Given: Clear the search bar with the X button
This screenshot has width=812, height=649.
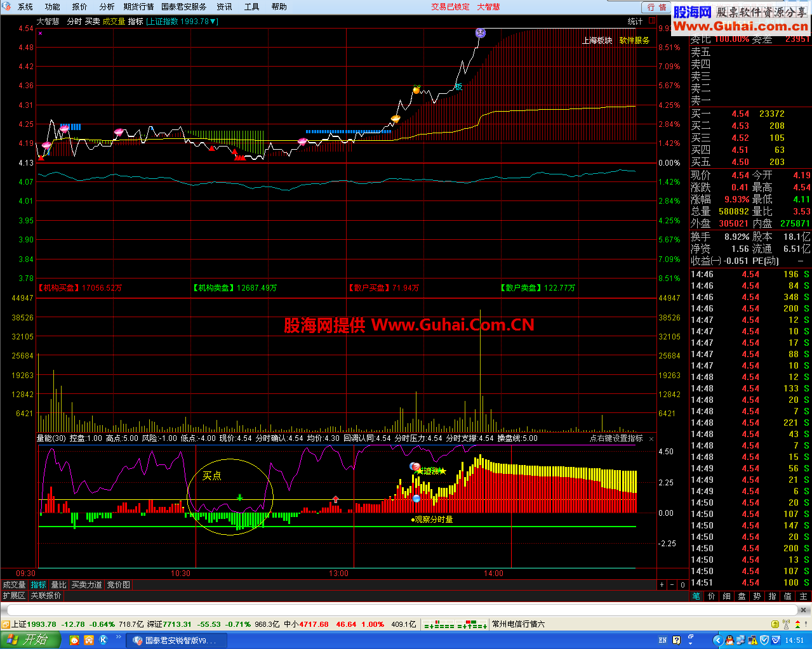Looking at the screenshot, I should point(803,610).
